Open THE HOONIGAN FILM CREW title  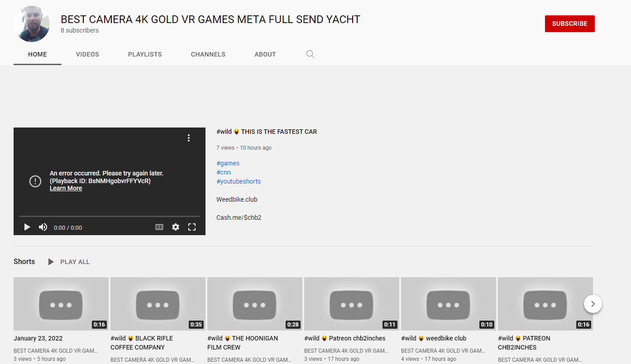click(243, 343)
